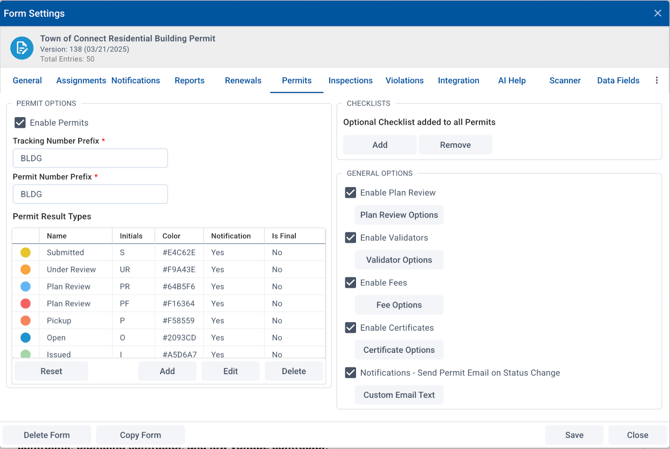Toggle the Enable Fees checkbox

click(350, 283)
